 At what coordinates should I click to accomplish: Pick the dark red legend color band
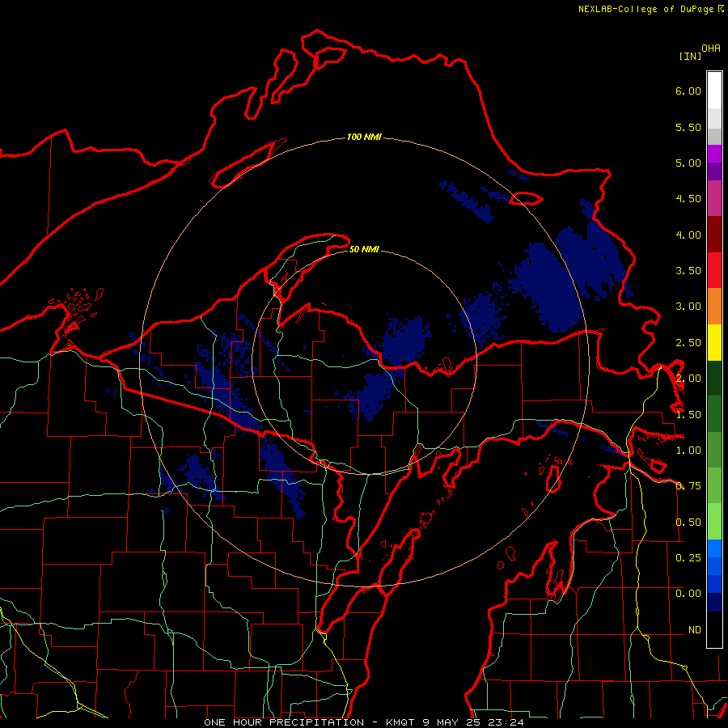tap(714, 235)
